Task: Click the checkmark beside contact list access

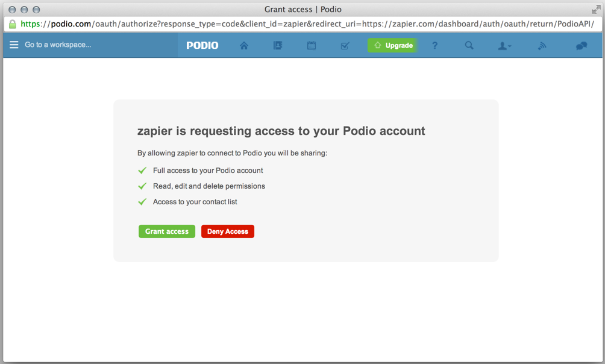Action: pos(142,201)
